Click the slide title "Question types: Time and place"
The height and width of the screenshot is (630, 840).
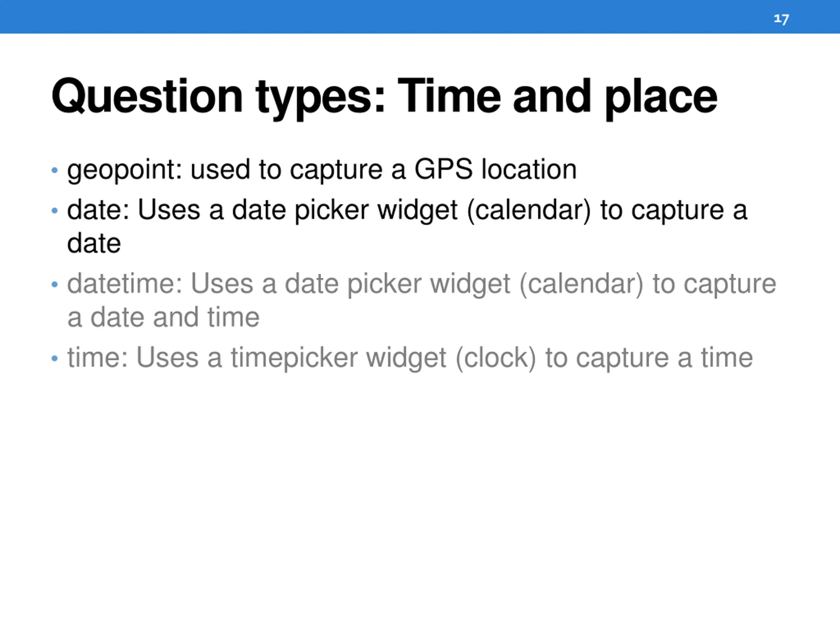[384, 96]
